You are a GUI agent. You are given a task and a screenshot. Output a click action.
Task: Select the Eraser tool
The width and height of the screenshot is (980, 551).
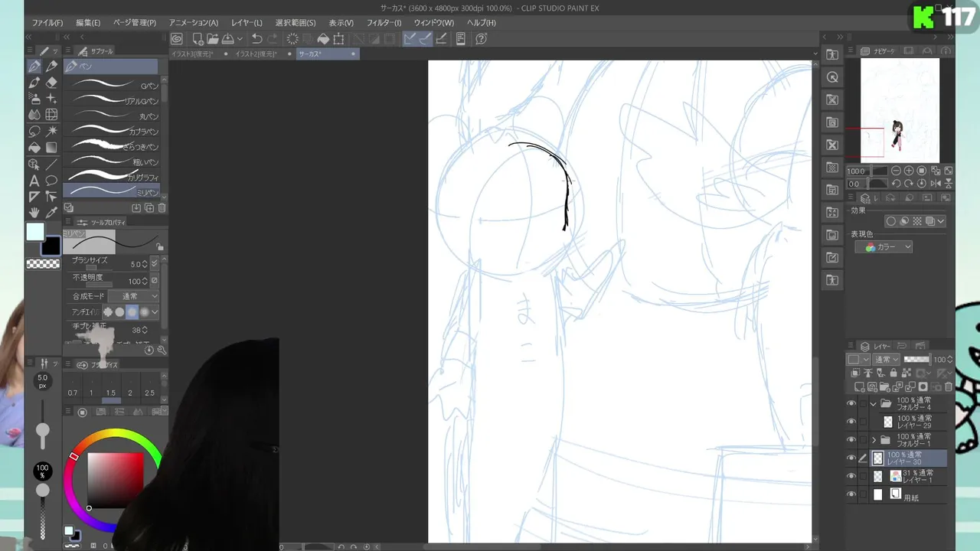[51, 83]
